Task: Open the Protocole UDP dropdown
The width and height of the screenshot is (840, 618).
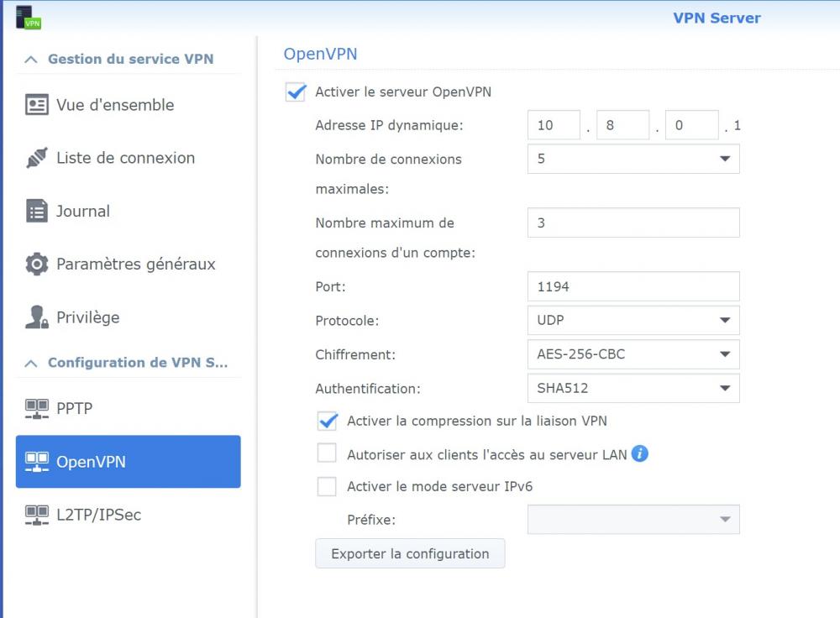Action: click(633, 320)
